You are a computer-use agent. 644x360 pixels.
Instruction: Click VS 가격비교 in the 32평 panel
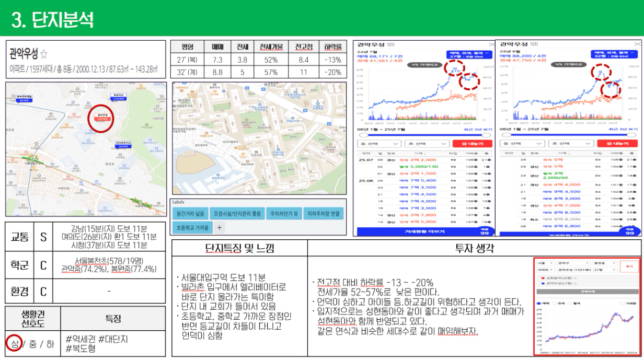[569, 64]
